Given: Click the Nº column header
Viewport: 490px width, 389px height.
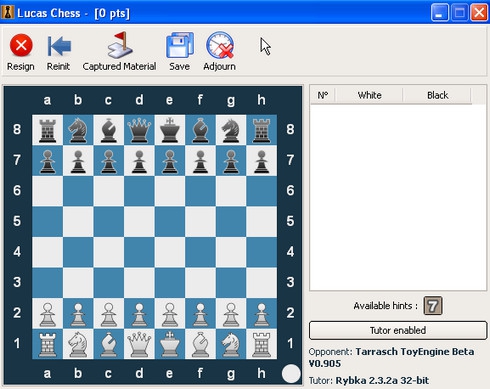Looking at the screenshot, I should [323, 95].
